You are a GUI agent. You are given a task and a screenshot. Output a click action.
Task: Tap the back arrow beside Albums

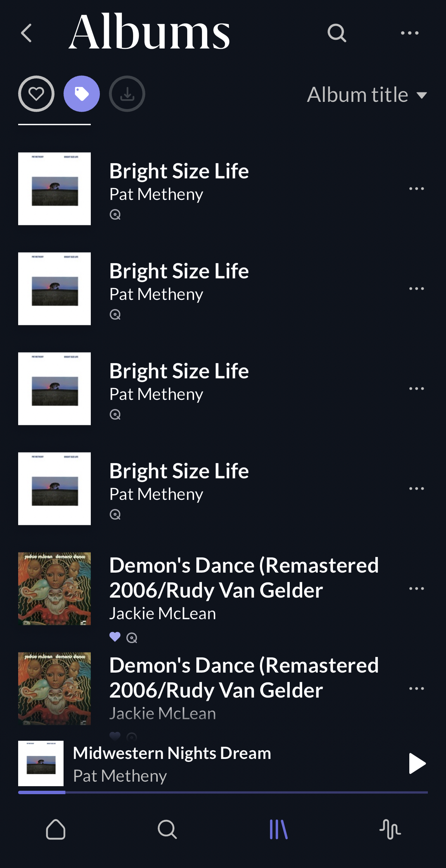[x=26, y=33]
